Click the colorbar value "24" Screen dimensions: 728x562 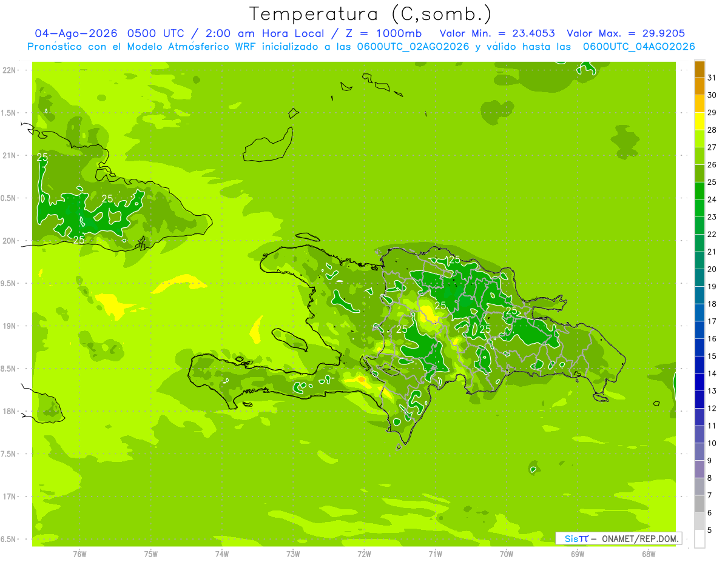712,199
